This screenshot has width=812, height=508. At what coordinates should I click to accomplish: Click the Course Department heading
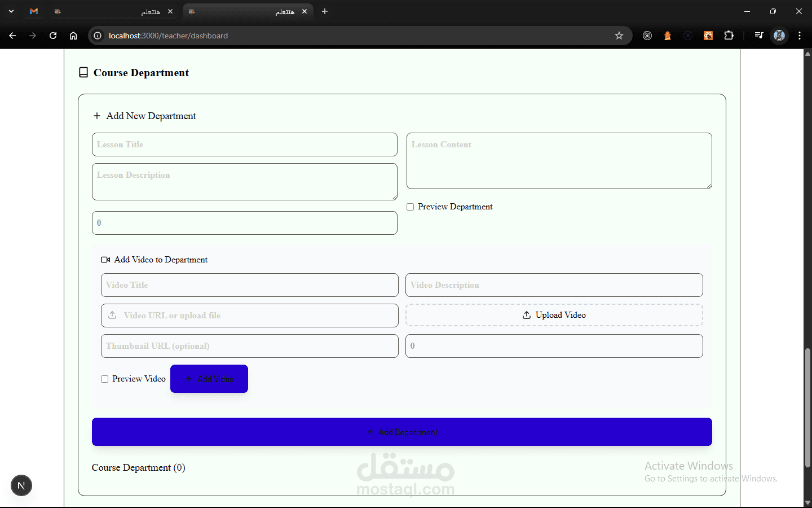[141, 73]
